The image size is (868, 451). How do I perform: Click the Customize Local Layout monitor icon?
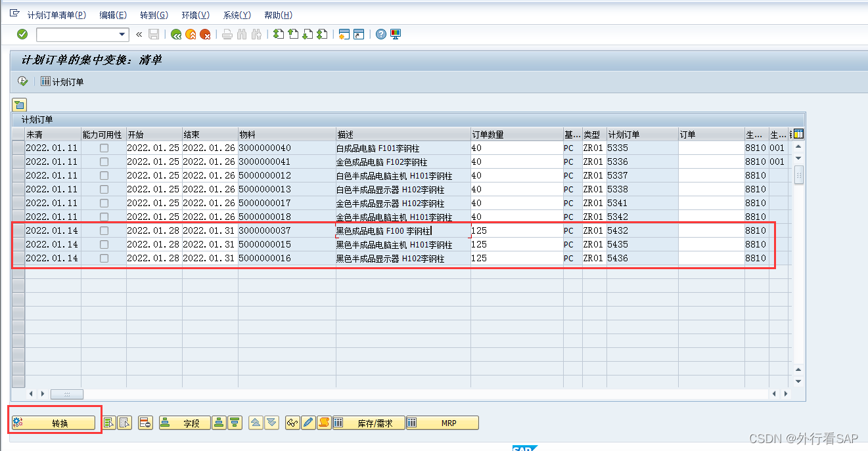tap(396, 34)
